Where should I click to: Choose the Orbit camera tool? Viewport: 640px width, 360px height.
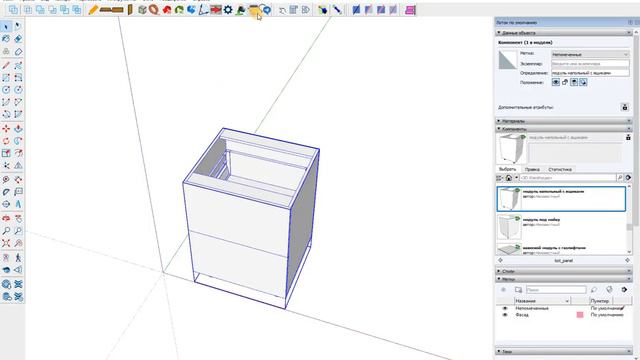pos(6,218)
